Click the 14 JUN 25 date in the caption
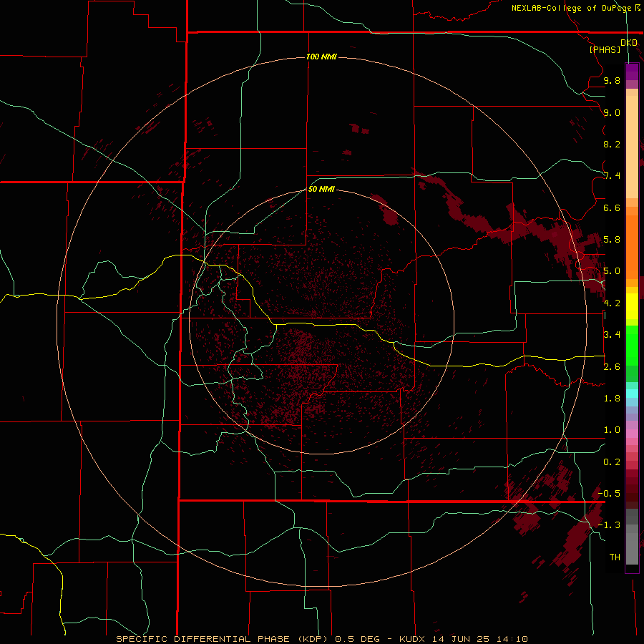Viewport: 644px width, 644px height. (461, 639)
